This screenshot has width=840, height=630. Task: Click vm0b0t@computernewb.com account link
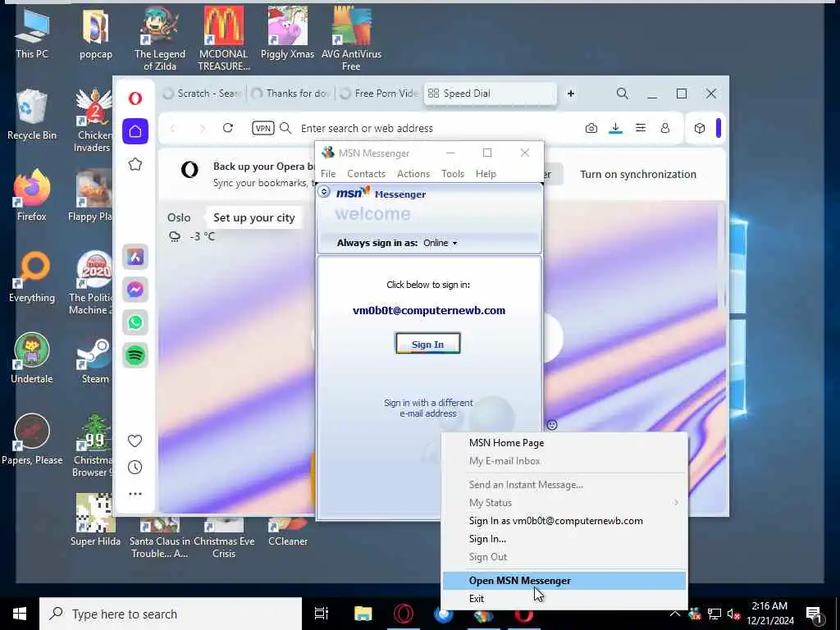coord(428,310)
